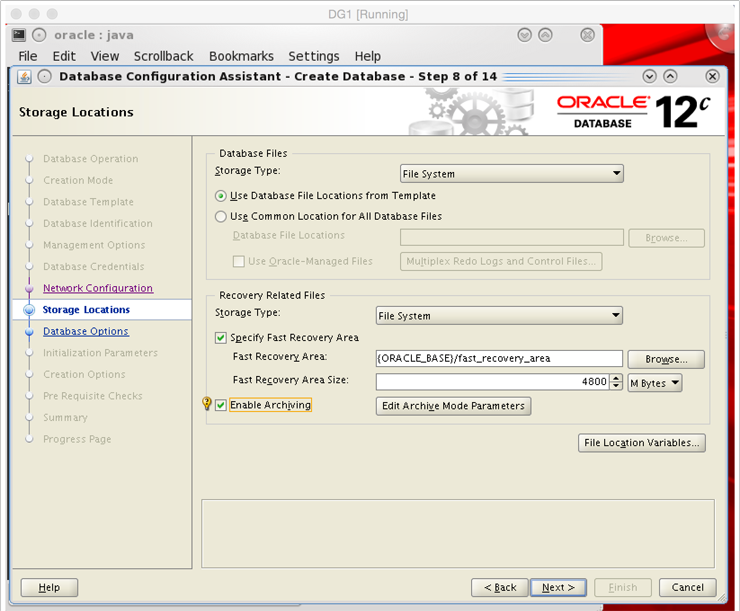The image size is (740, 611).
Task: Click the empty message area at bottom
Action: (x=458, y=534)
